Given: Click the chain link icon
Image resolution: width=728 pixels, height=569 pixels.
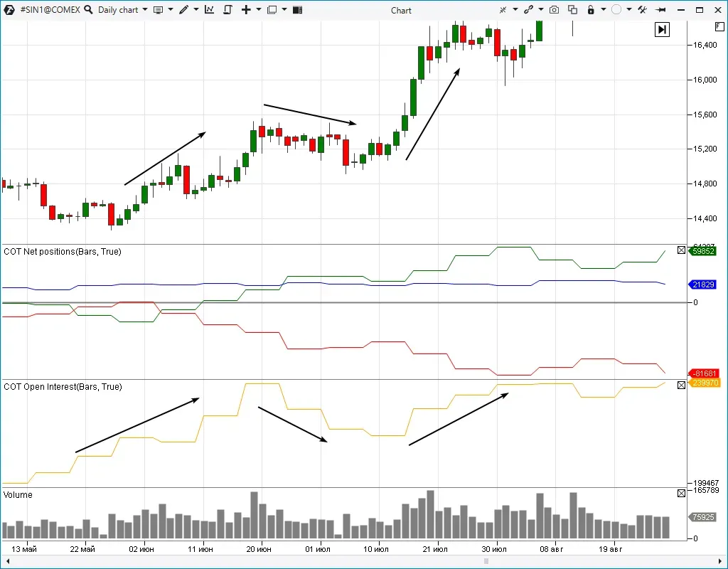Looking at the screenshot, I should click(528, 10).
